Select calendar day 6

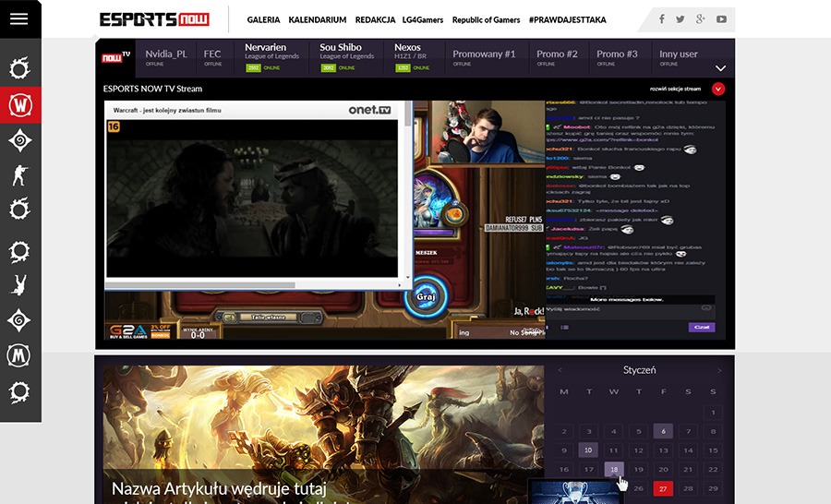(663, 431)
